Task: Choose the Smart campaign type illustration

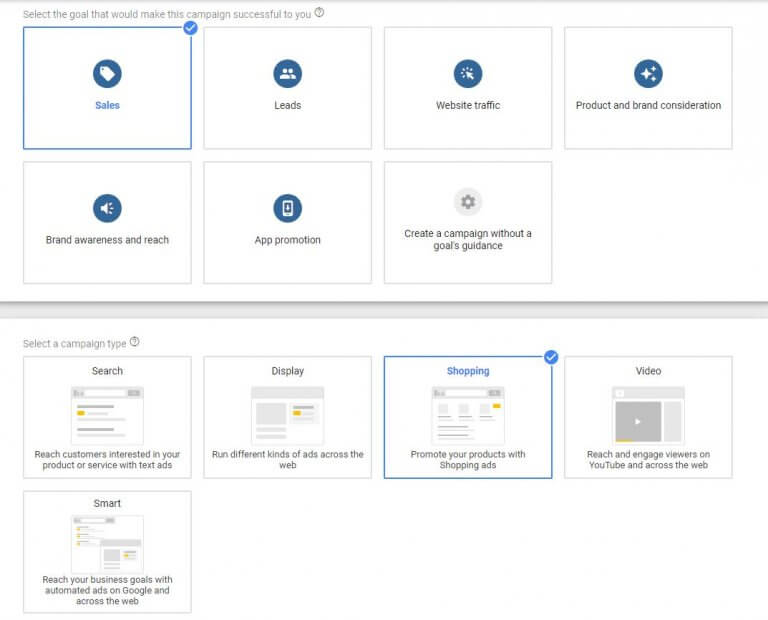Action: click(107, 544)
